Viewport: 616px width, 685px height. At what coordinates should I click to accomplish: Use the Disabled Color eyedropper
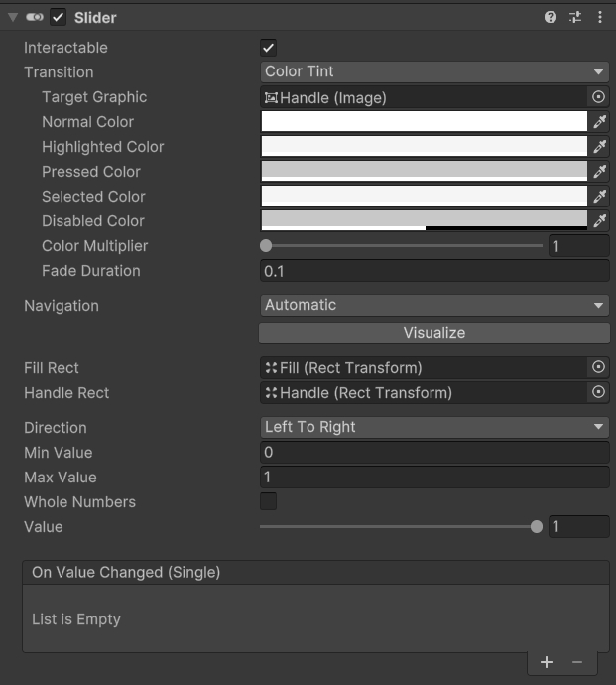[x=599, y=221]
